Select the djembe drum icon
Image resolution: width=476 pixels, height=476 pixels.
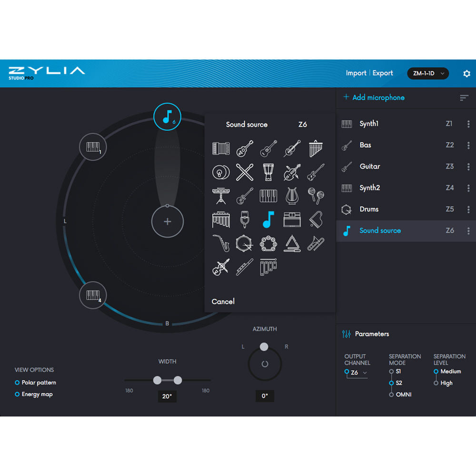click(x=268, y=172)
